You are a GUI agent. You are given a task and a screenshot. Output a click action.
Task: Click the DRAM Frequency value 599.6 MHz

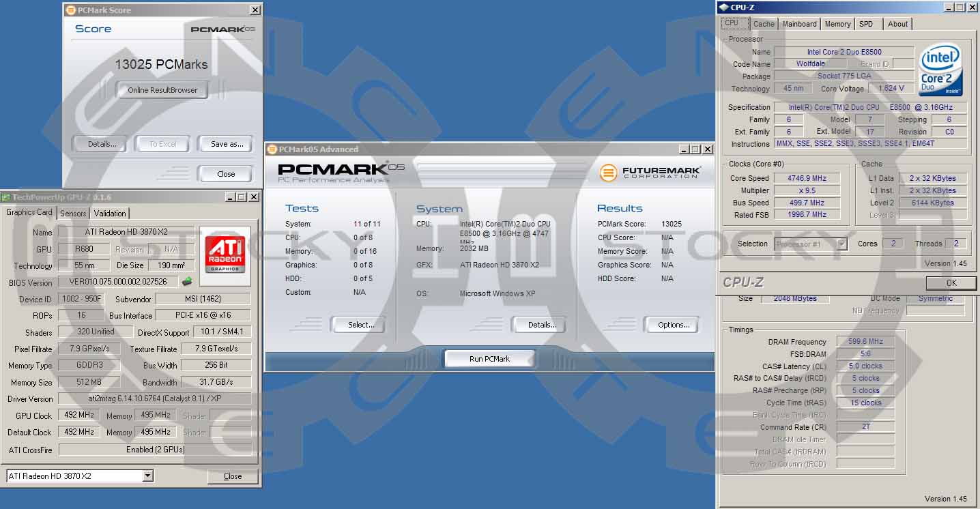pyautogui.click(x=865, y=342)
